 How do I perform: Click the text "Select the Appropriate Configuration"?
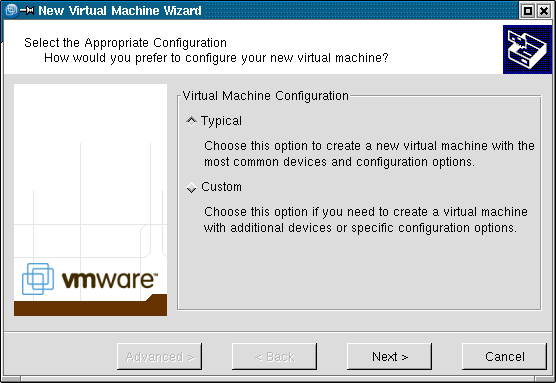pyautogui.click(x=125, y=43)
